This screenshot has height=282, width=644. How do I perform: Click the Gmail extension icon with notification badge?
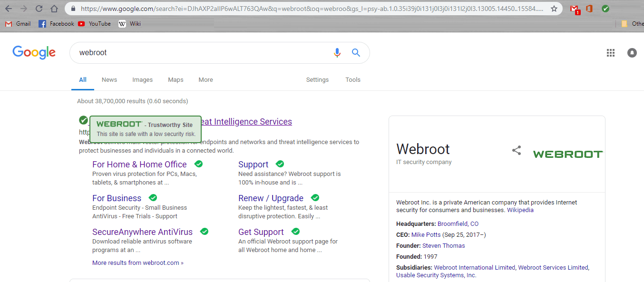[574, 8]
